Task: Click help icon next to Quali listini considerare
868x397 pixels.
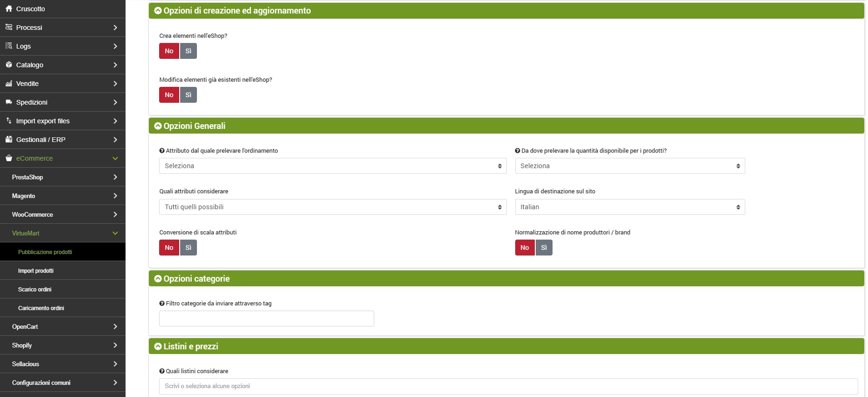Action: pos(162,371)
